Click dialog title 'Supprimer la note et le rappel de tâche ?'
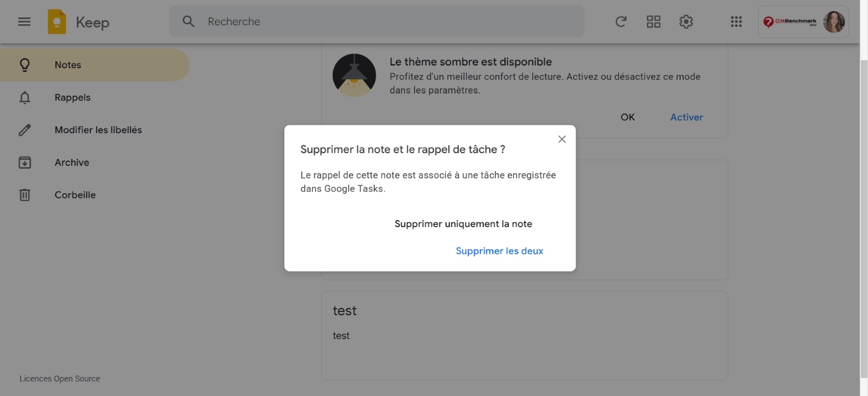868x396 pixels. coord(403,149)
